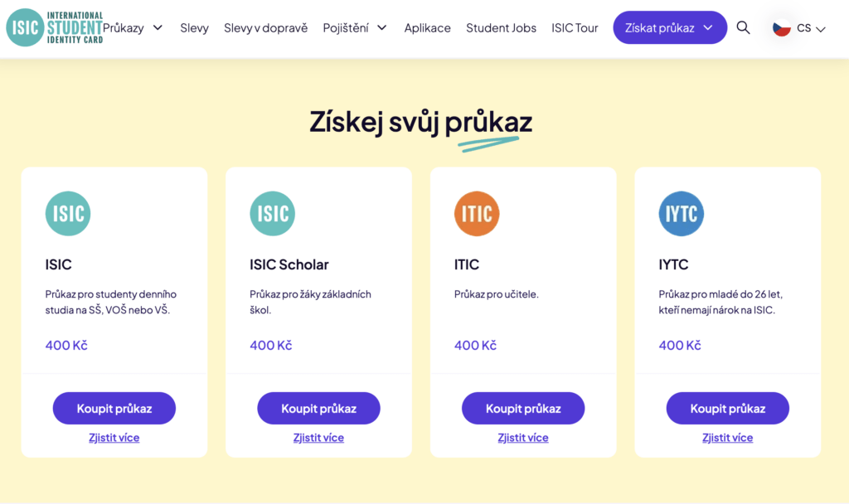Click the ISIC logo in the header
The height and width of the screenshot is (504, 849).
pyautogui.click(x=55, y=27)
